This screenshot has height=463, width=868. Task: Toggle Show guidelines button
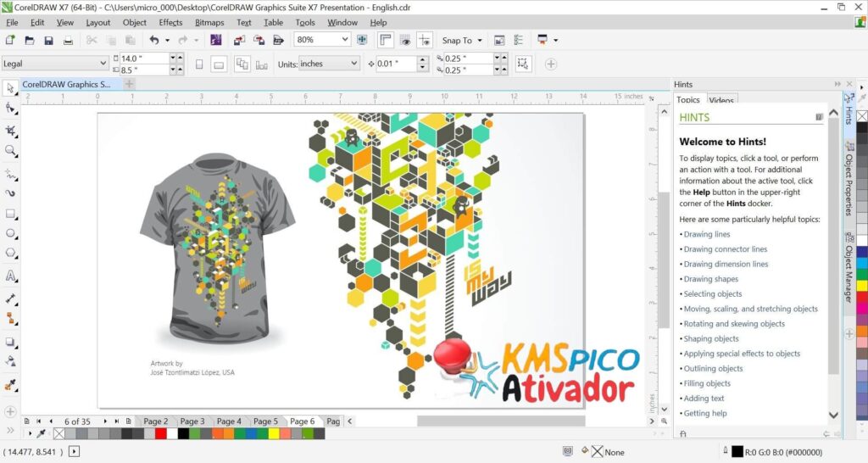(x=425, y=40)
